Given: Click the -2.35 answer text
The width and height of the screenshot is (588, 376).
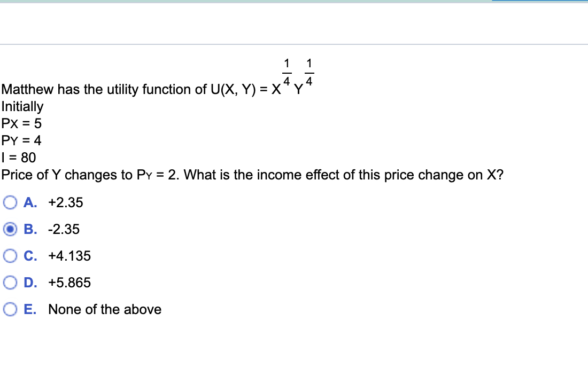Looking at the screenshot, I should point(64,229).
